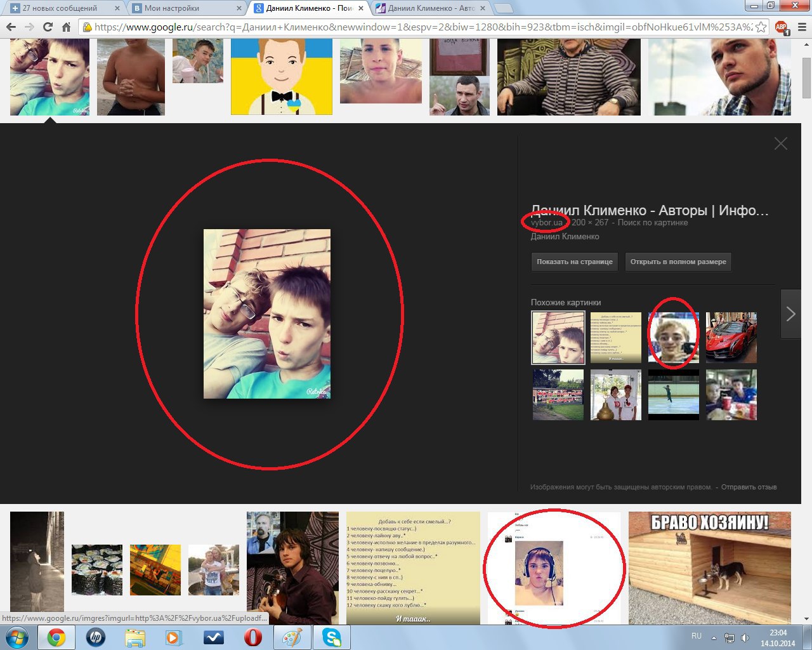Switch to the "27 новых сообщений" tab
Viewport: 812px width, 650px height.
pos(63,8)
